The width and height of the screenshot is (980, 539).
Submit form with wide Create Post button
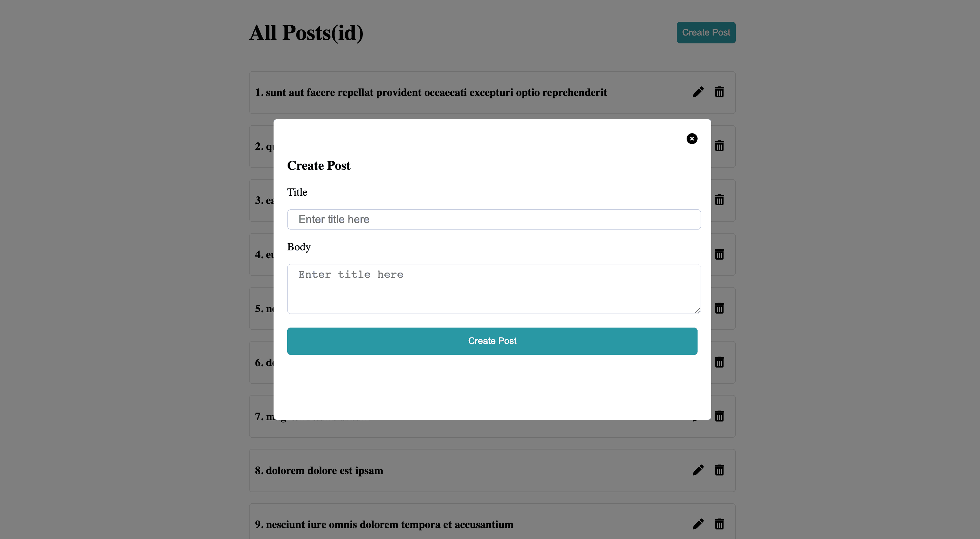click(492, 341)
